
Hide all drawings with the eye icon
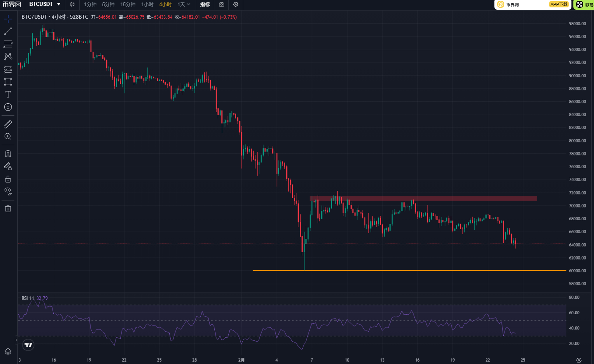pos(8,192)
